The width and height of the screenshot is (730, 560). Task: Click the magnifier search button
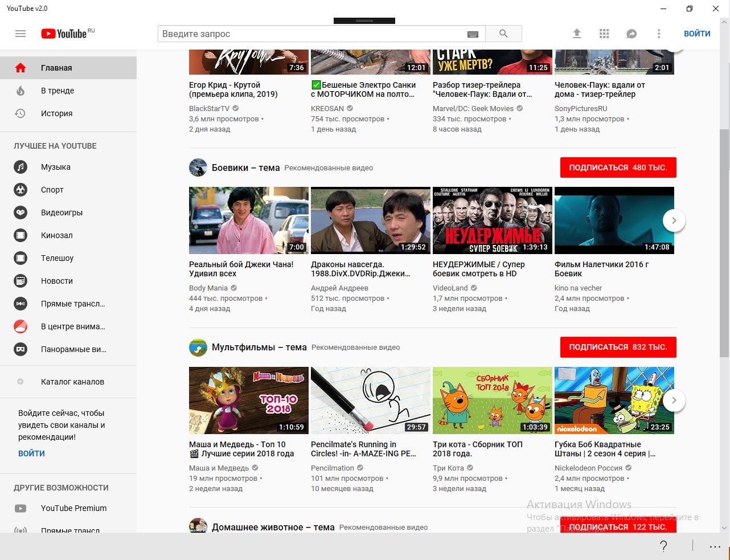[x=503, y=34]
